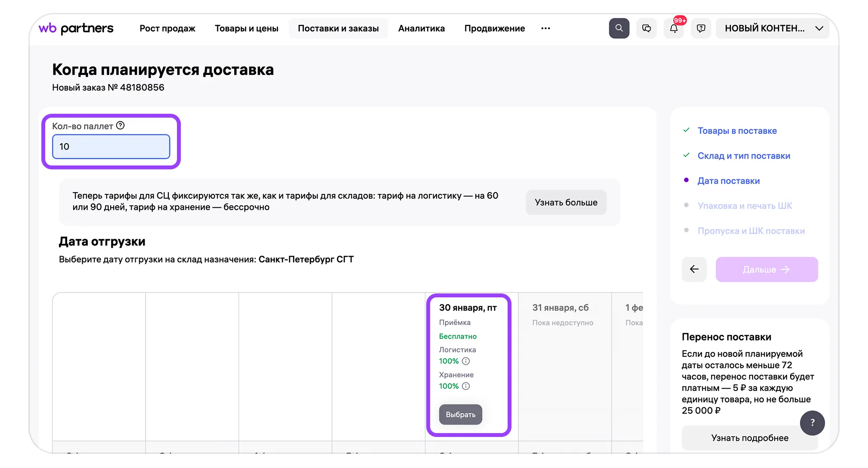868x468 pixels.
Task: Open the Рост продаж menu
Action: [167, 28]
